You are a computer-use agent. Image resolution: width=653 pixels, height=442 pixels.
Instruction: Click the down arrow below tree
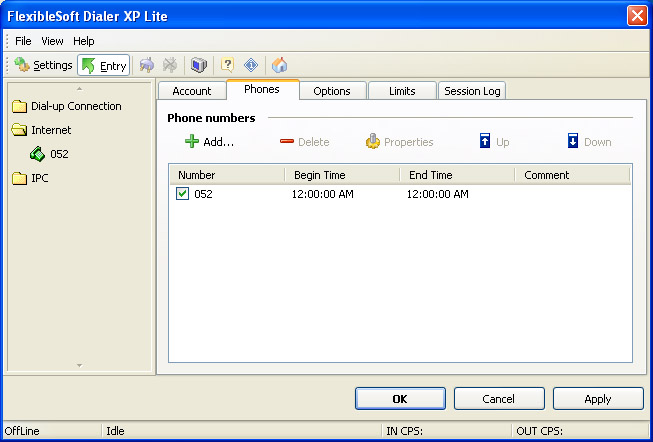[80, 365]
